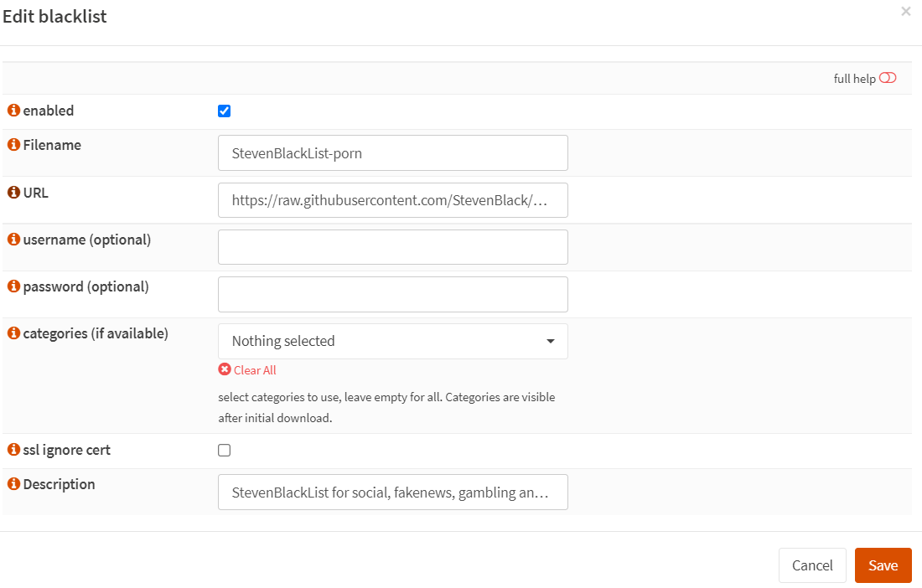This screenshot has height=588, width=922.
Task: Click the info icon next to URL
Action: (13, 193)
